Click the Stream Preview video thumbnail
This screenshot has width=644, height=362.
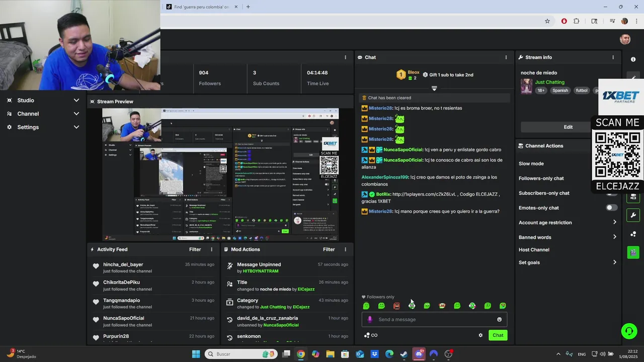coord(220,174)
